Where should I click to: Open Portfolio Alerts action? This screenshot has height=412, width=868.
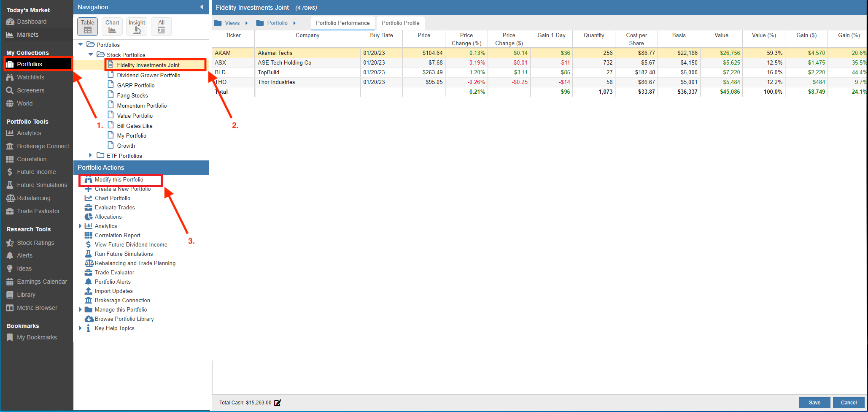(x=113, y=282)
